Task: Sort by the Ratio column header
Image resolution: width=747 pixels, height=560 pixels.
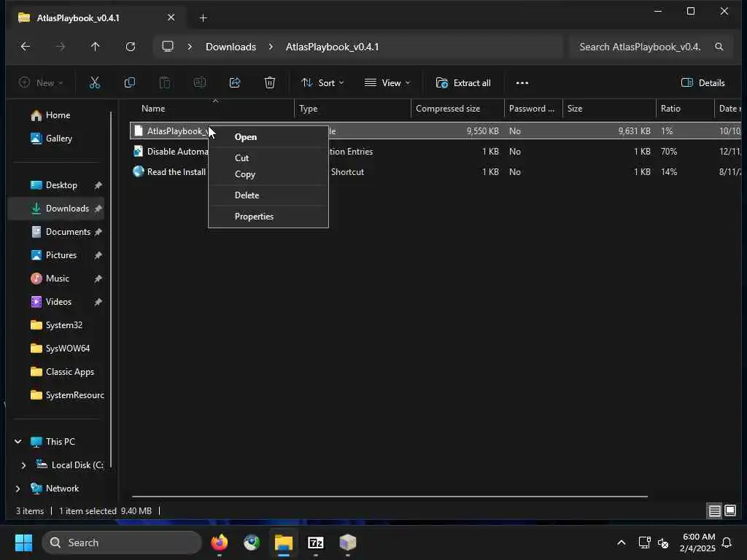Action: [685, 109]
